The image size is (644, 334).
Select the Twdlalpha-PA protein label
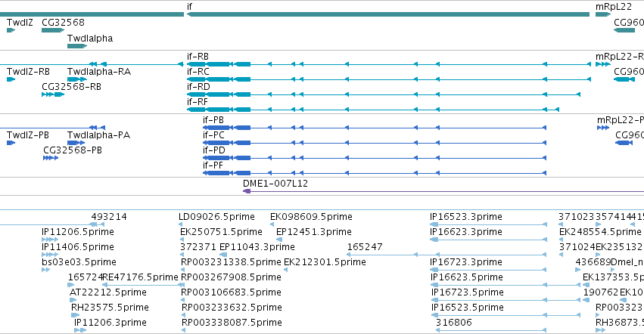(98, 135)
